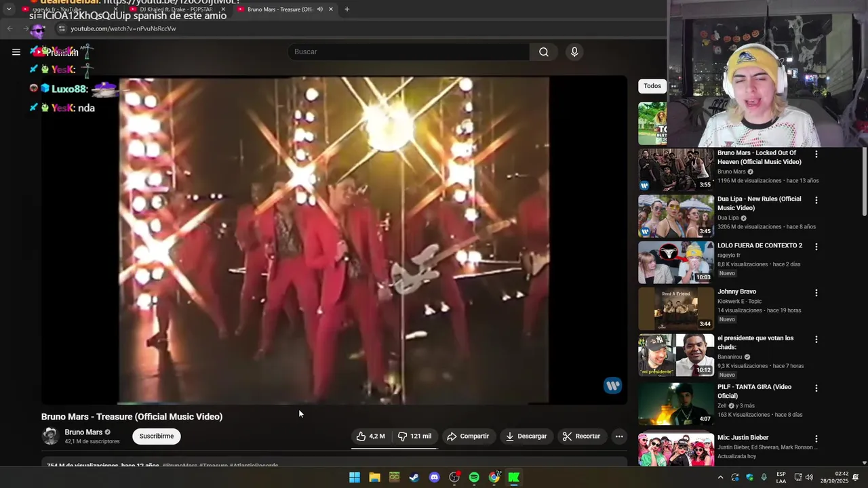Open options menu for Dua Lipa New Rules

tap(816, 201)
